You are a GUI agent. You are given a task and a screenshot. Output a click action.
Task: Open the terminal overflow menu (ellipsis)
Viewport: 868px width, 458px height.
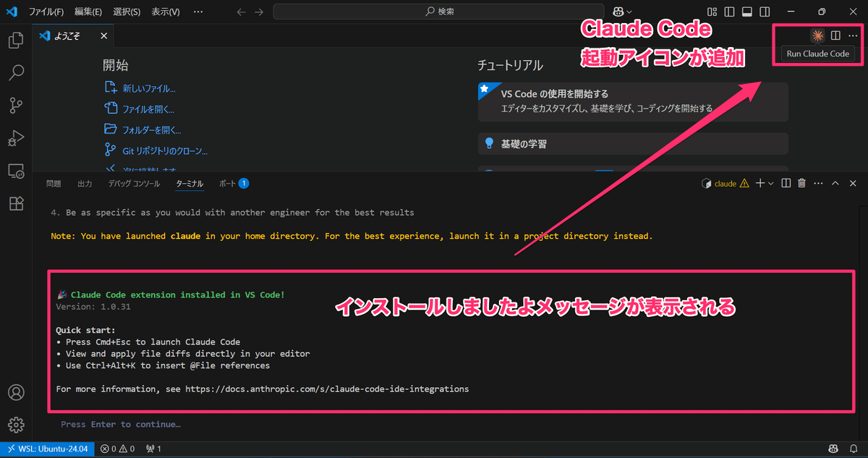tap(818, 183)
